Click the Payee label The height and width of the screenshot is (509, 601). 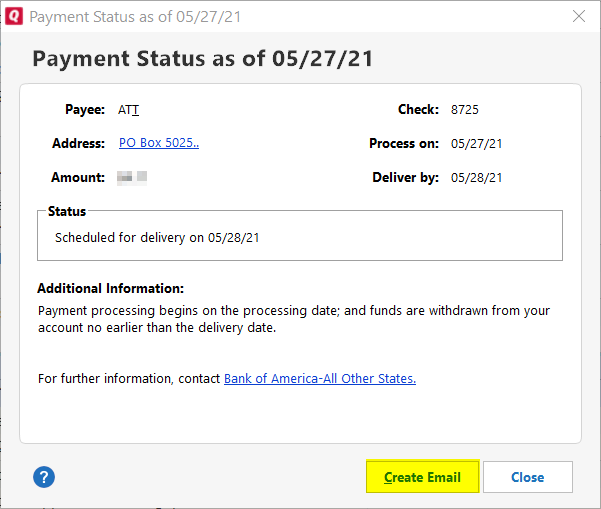85,110
